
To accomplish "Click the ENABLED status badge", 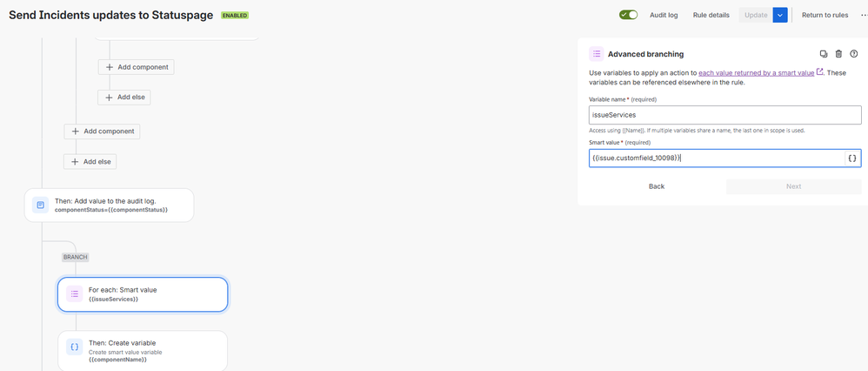I will click(235, 16).
